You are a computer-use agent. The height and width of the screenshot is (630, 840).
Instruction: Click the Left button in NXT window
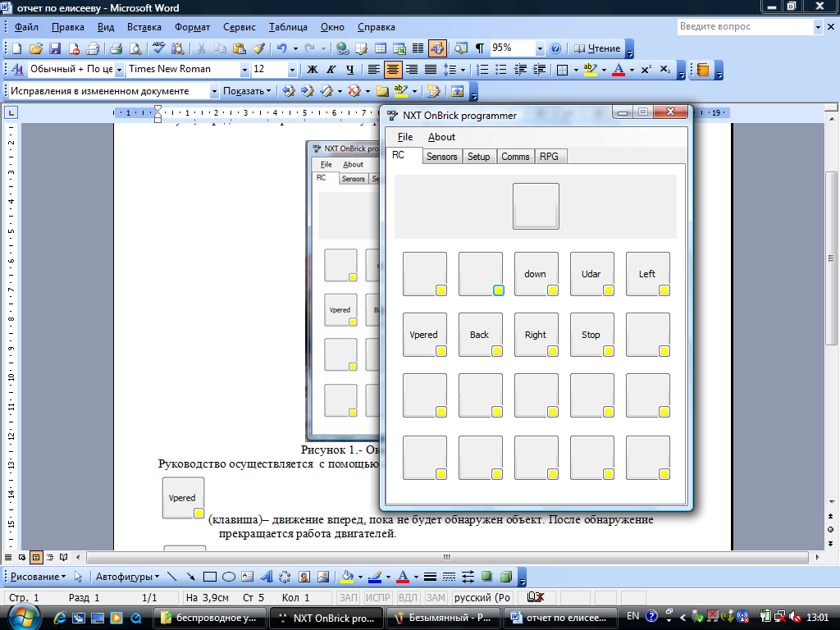click(x=648, y=274)
